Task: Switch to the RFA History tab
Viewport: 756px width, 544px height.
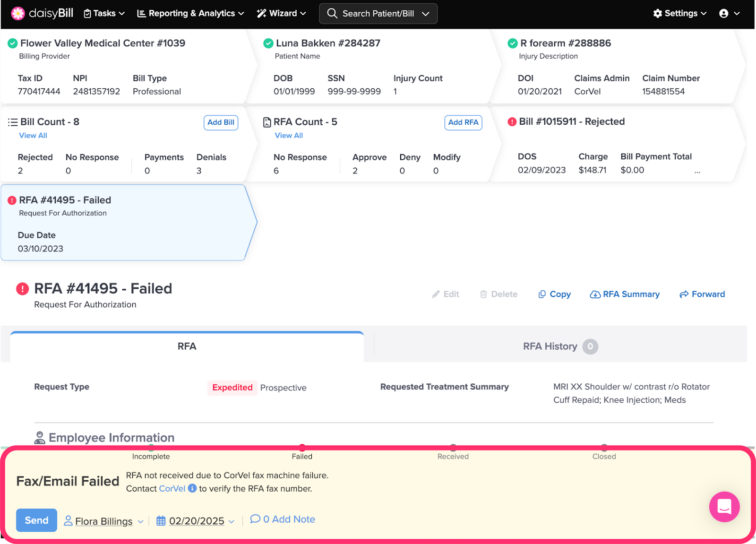Action: pos(560,346)
